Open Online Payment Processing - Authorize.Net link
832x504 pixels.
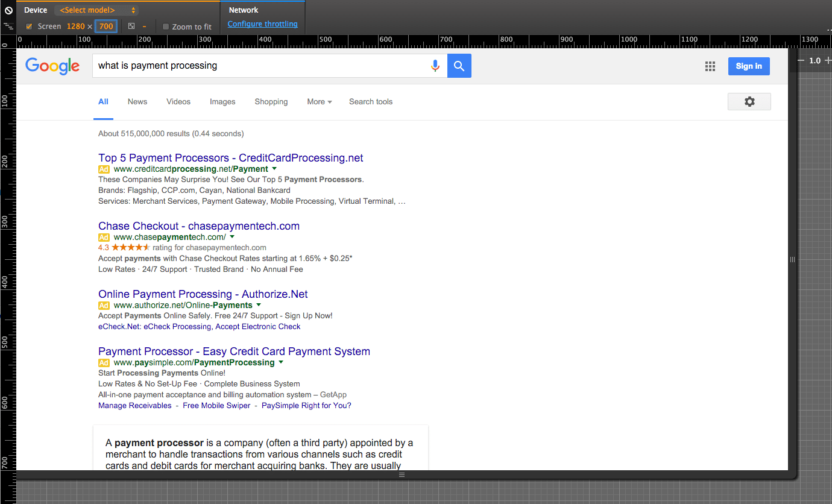[x=203, y=294]
